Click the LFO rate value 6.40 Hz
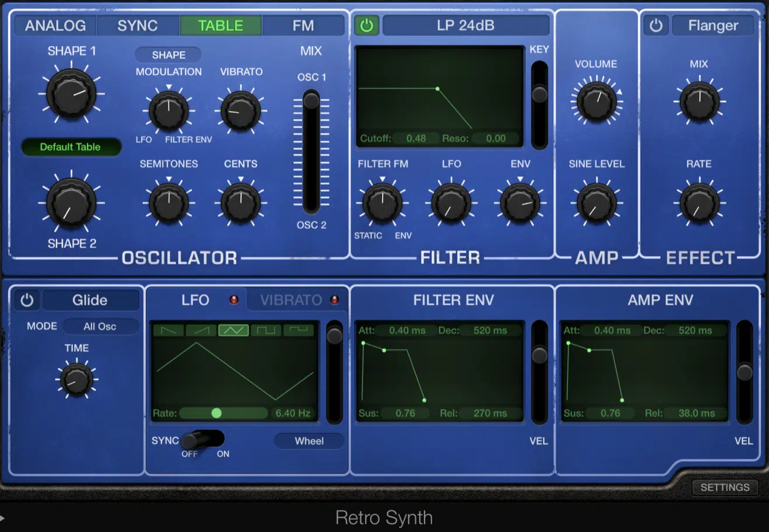 coord(293,413)
